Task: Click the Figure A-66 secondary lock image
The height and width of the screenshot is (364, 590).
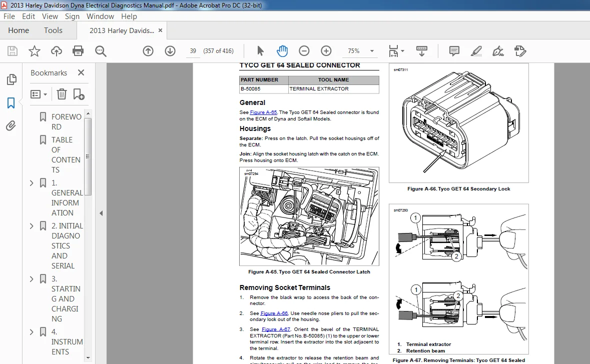Action: [459, 123]
